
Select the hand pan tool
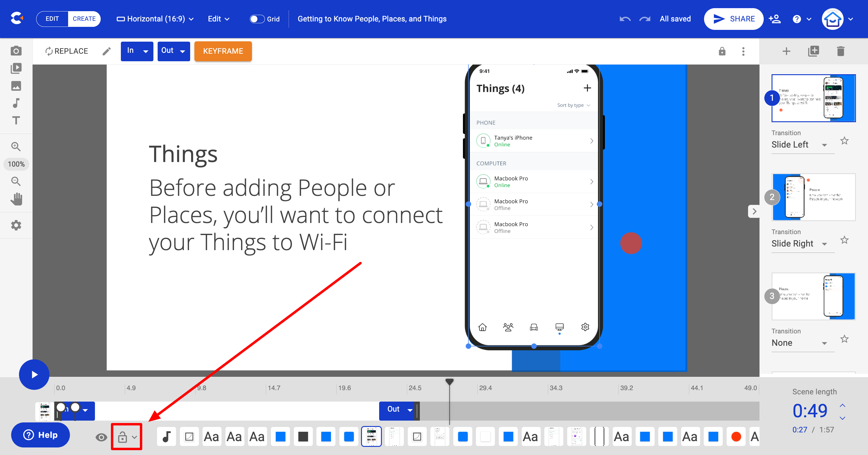(x=16, y=199)
